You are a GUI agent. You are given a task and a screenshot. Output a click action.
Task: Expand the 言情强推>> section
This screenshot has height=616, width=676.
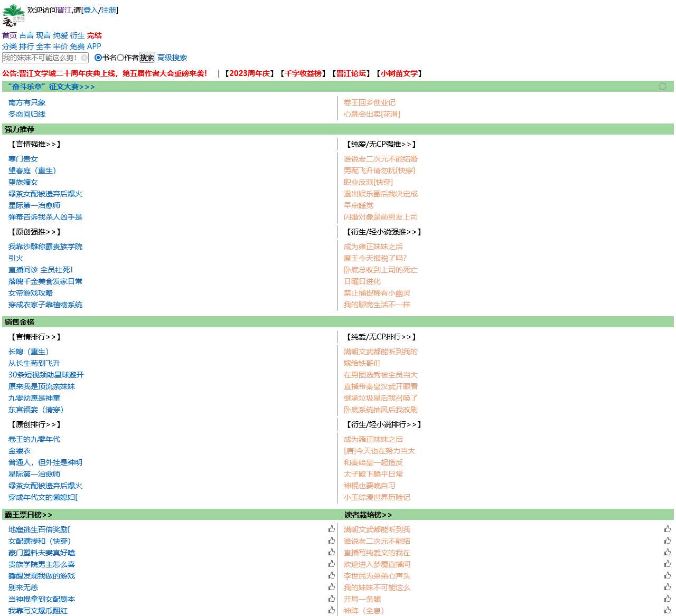36,144
